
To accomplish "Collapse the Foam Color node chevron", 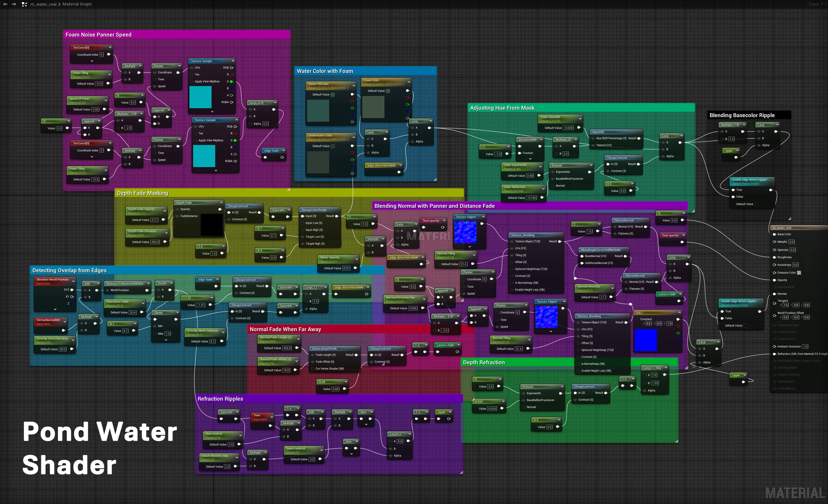I will tap(409, 82).
